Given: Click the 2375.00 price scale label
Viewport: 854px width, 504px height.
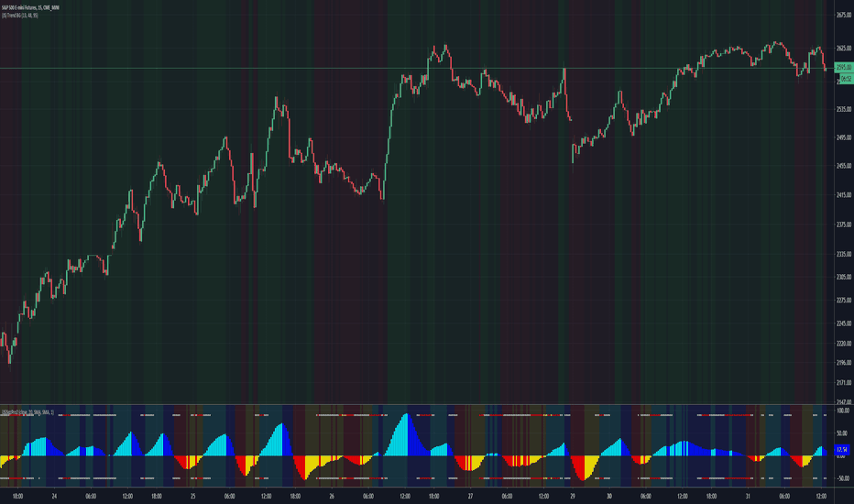Looking at the screenshot, I should [x=844, y=225].
